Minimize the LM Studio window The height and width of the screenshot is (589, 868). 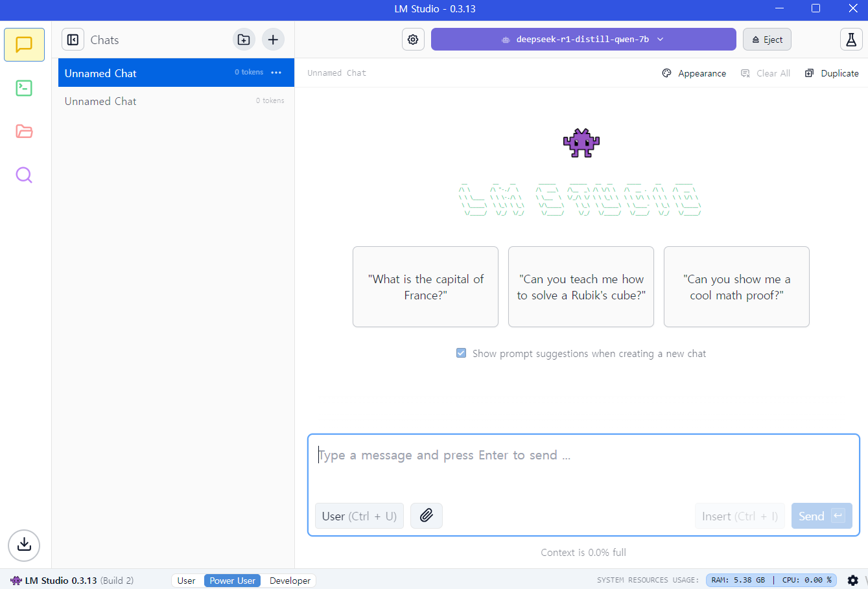click(779, 8)
